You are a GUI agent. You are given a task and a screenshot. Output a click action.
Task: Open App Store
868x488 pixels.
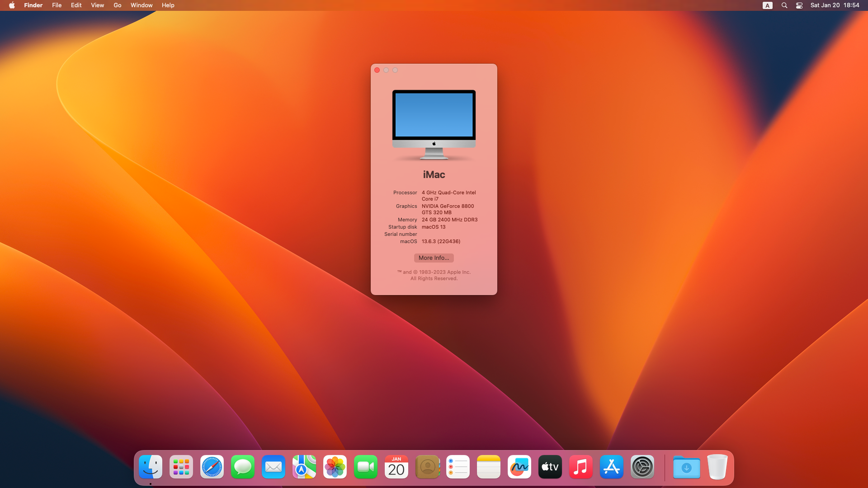click(x=612, y=467)
